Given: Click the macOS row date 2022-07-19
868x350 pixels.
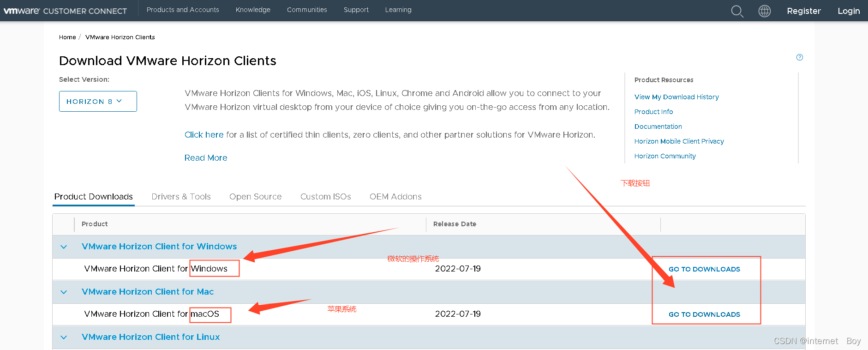Looking at the screenshot, I should tap(458, 314).
